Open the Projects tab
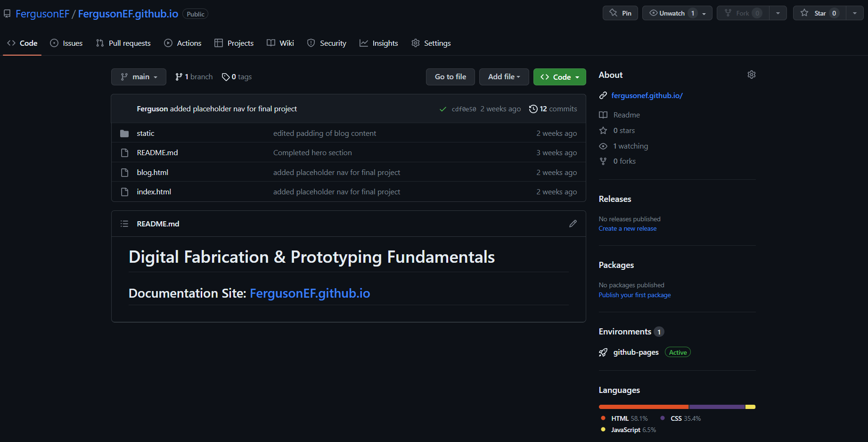Screen dimensions: 868x442 (234, 43)
